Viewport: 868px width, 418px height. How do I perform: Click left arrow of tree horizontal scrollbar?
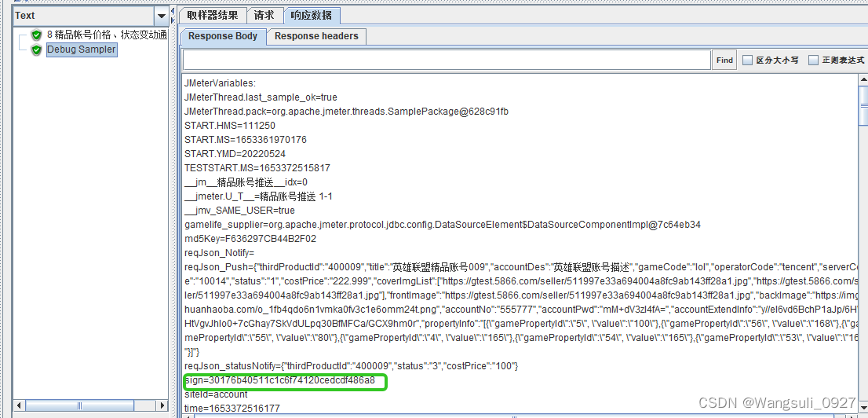click(19, 405)
